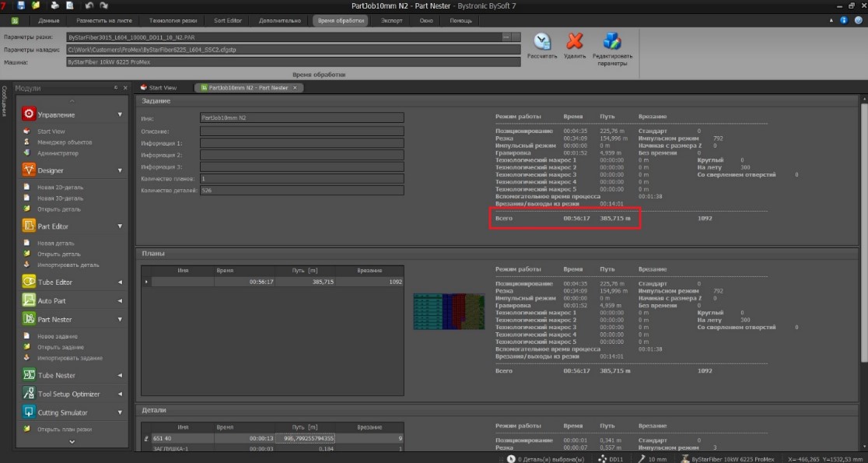Collapse the Part Editor section arrow
This screenshot has width=868, height=463.
click(120, 226)
